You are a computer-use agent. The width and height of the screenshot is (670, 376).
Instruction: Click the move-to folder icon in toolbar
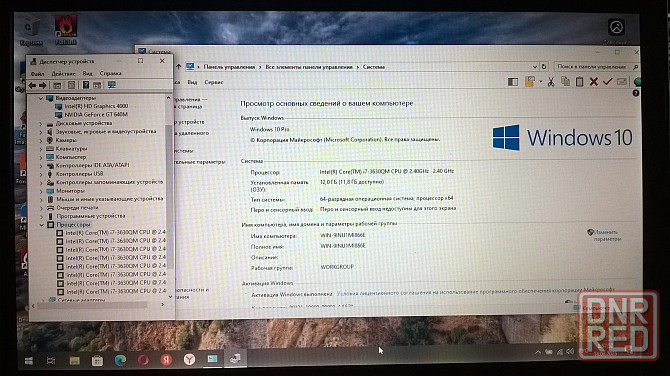point(530,81)
